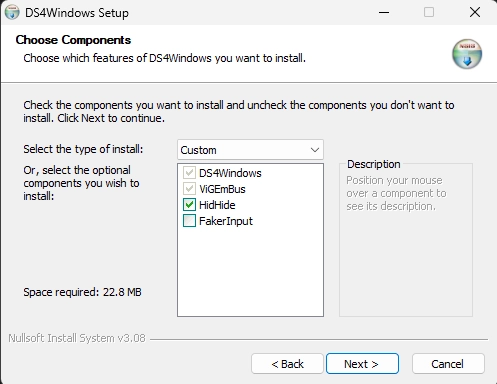Cancel the DS4Windows setup

tap(448, 364)
